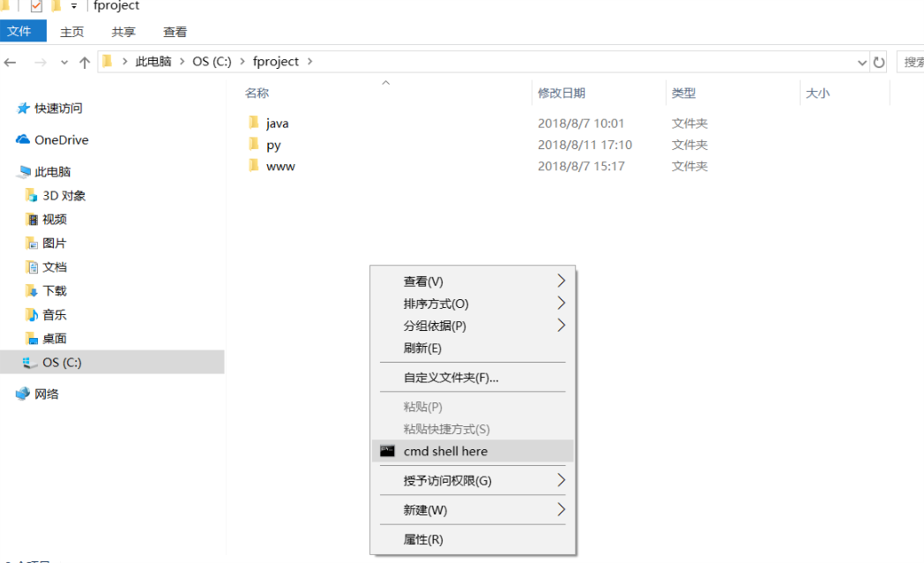
Task: Choose 属性(R) from context menu
Action: pyautogui.click(x=423, y=539)
